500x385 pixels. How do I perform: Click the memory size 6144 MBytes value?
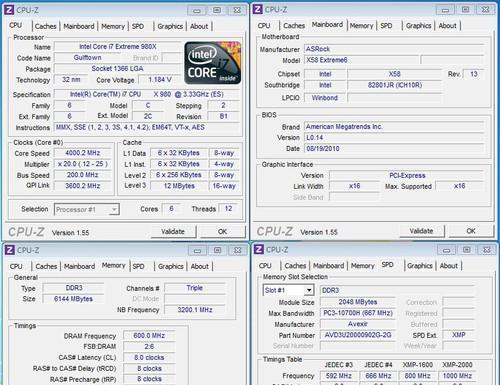pos(73,299)
